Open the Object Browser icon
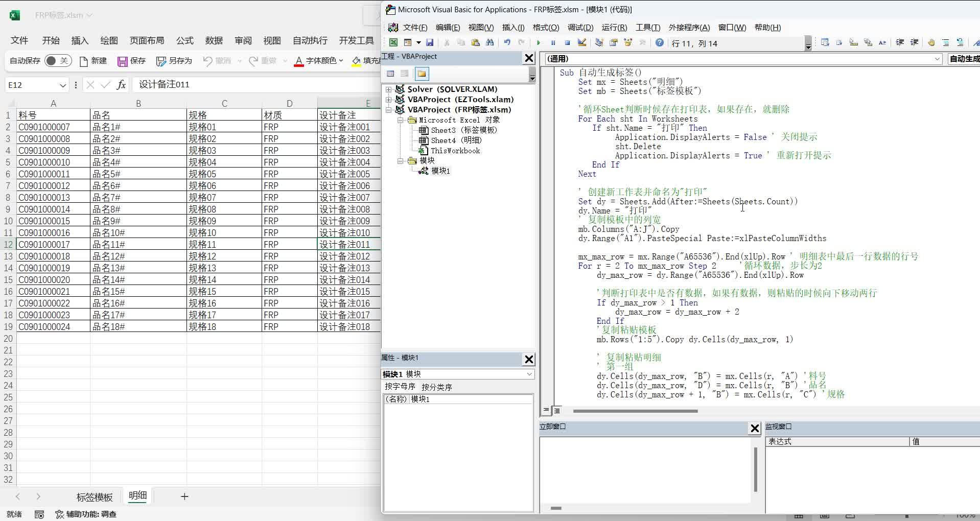The height and width of the screenshot is (521, 980). [628, 43]
